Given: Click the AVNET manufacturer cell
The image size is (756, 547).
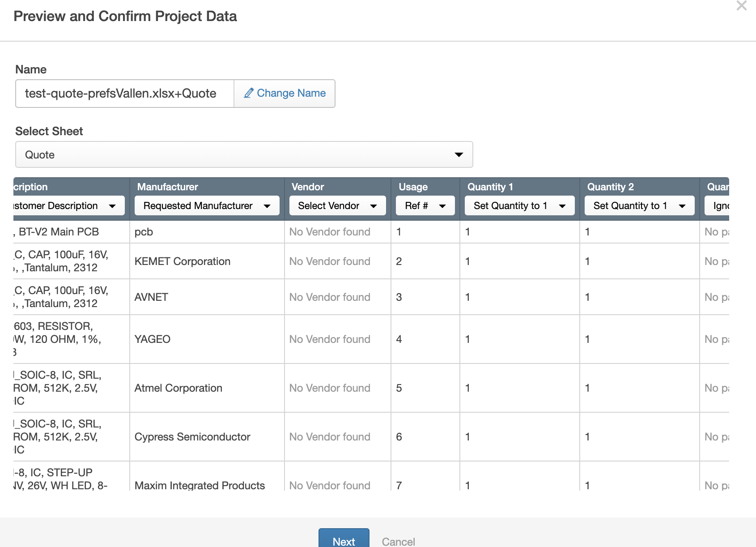Looking at the screenshot, I should pyautogui.click(x=151, y=297).
